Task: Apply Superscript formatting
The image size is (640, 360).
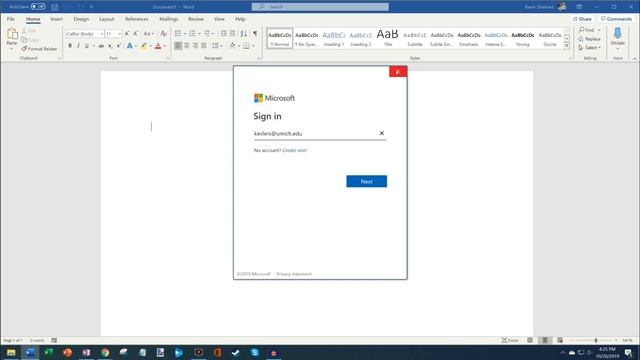Action: pos(118,46)
